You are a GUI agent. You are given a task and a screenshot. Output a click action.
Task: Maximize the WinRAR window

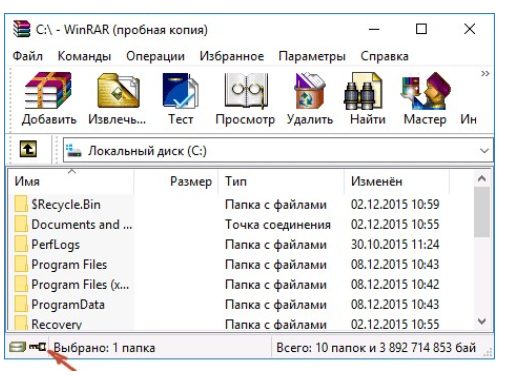click(421, 29)
